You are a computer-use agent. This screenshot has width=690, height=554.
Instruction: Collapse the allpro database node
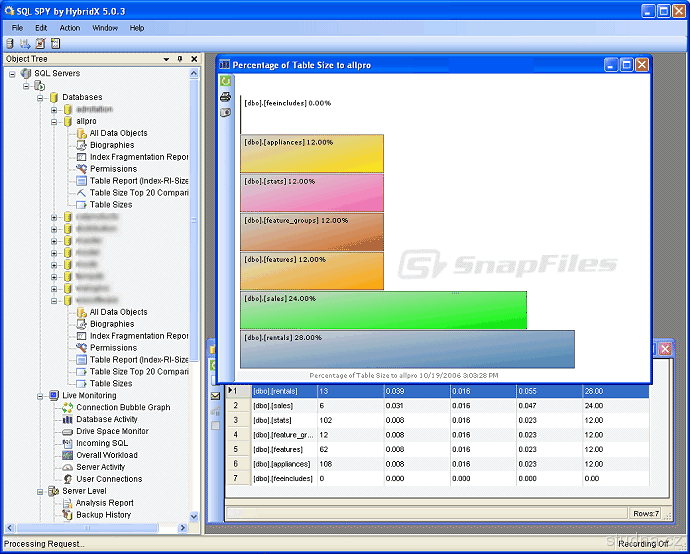[54, 121]
